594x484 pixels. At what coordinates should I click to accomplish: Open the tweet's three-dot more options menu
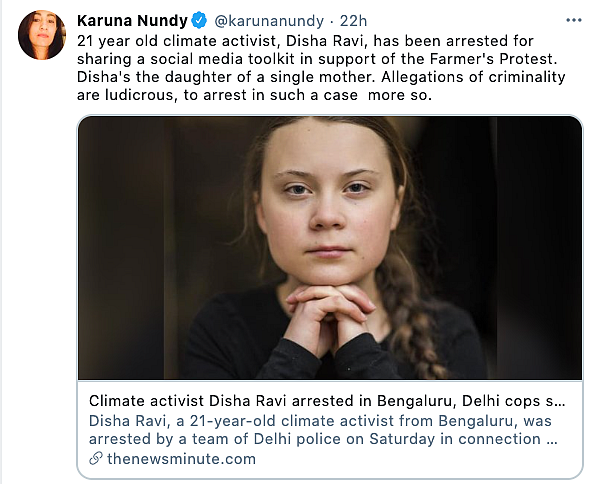click(574, 20)
